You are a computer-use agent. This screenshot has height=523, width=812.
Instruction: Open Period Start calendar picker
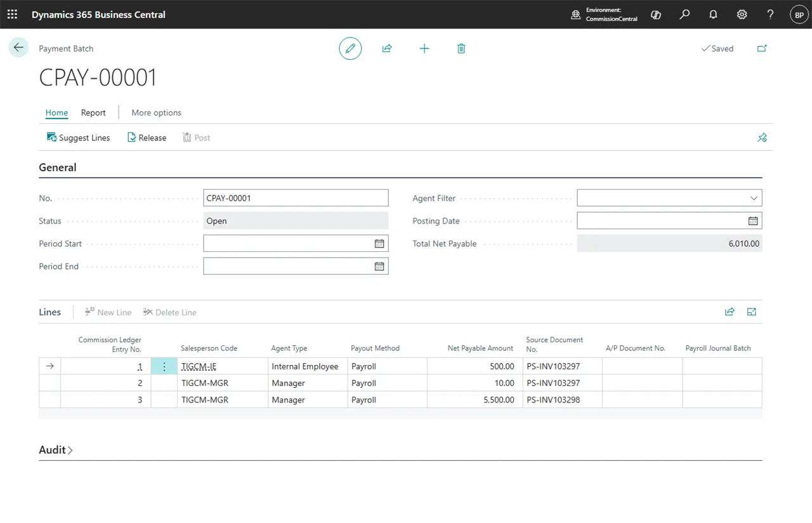(x=379, y=244)
